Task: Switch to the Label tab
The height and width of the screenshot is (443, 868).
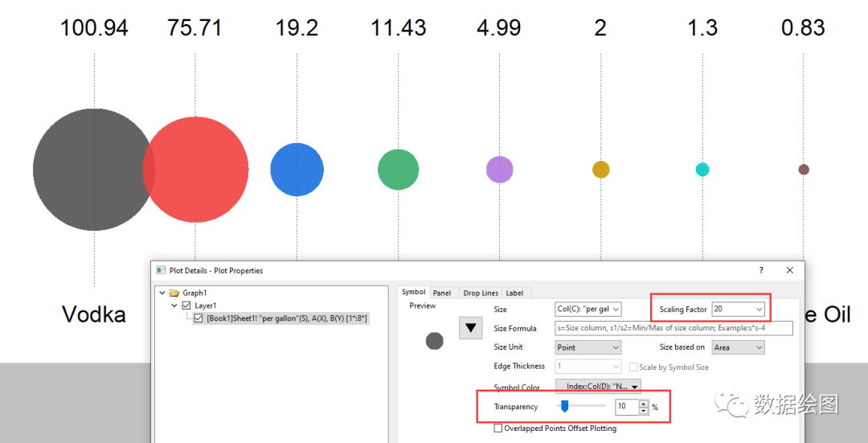Action: (x=514, y=293)
